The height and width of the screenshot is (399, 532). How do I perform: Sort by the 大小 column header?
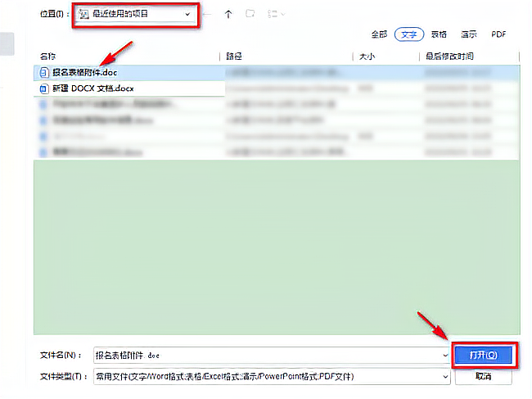tap(367, 57)
